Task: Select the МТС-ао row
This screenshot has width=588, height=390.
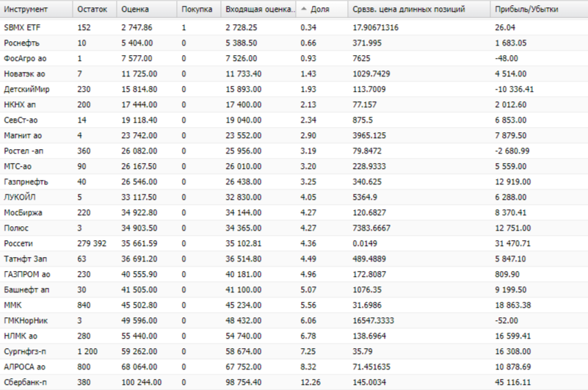Action: (294, 166)
